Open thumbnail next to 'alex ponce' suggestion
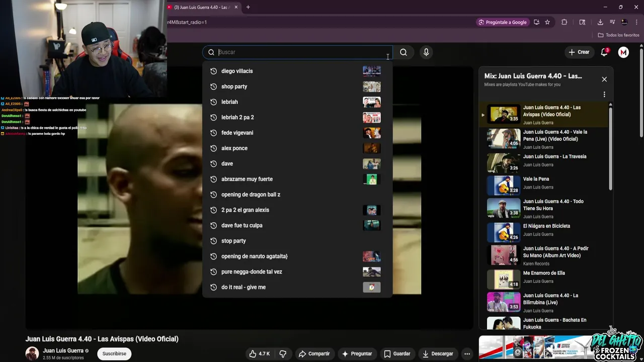The width and height of the screenshot is (644, 362). (372, 148)
